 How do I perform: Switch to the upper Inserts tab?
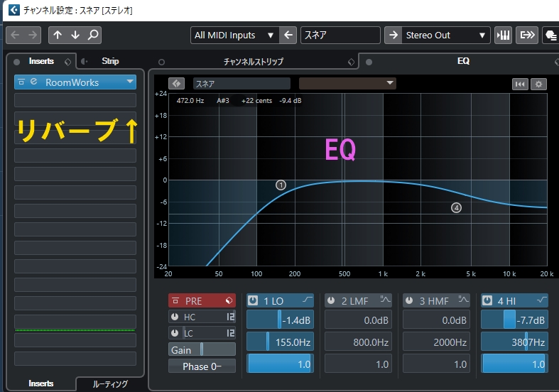(41, 61)
